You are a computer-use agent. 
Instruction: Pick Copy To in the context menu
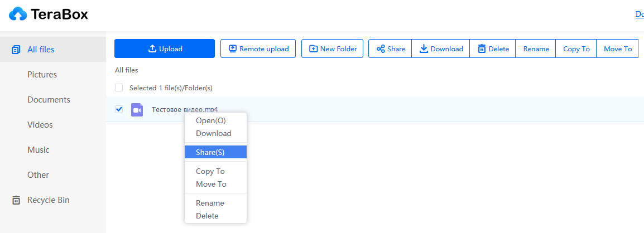click(x=210, y=171)
